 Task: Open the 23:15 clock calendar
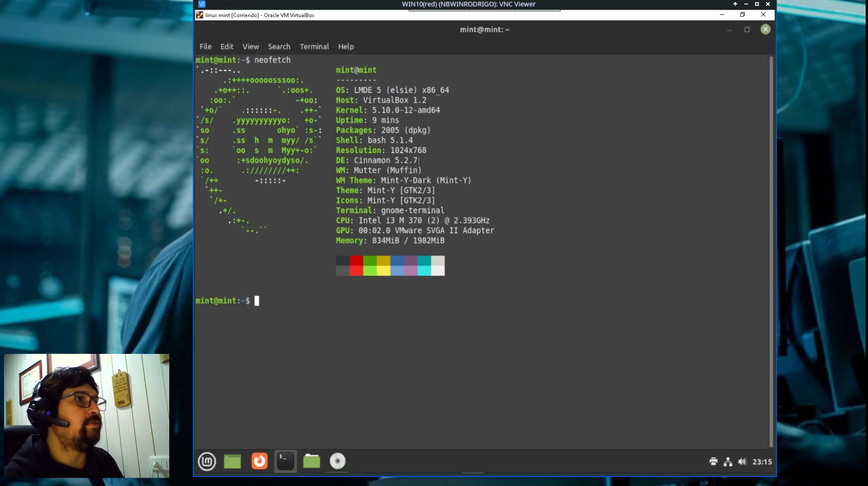point(762,461)
